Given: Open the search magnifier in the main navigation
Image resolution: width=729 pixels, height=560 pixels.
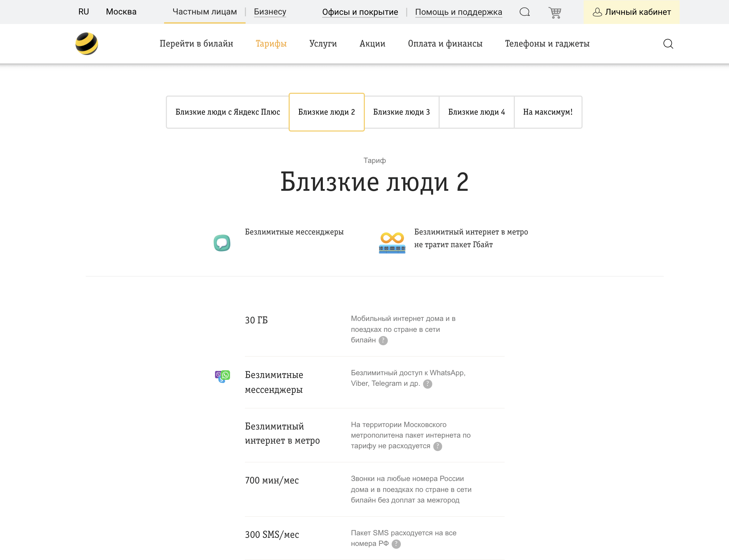Looking at the screenshot, I should click(x=668, y=43).
